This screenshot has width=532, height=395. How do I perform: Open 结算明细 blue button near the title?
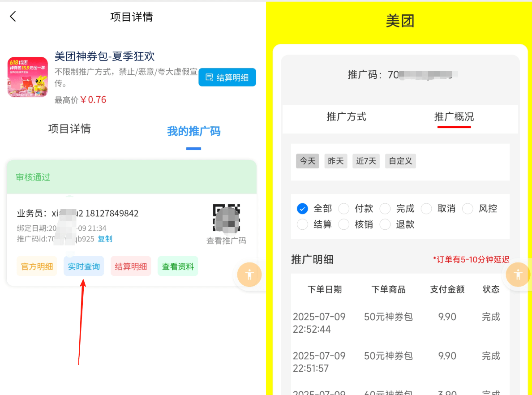click(x=227, y=77)
